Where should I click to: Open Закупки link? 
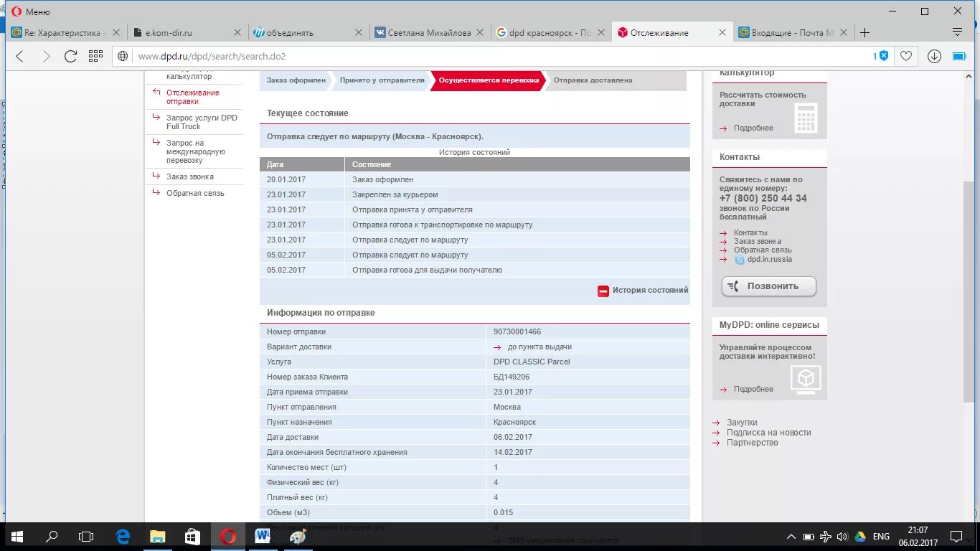(742, 423)
